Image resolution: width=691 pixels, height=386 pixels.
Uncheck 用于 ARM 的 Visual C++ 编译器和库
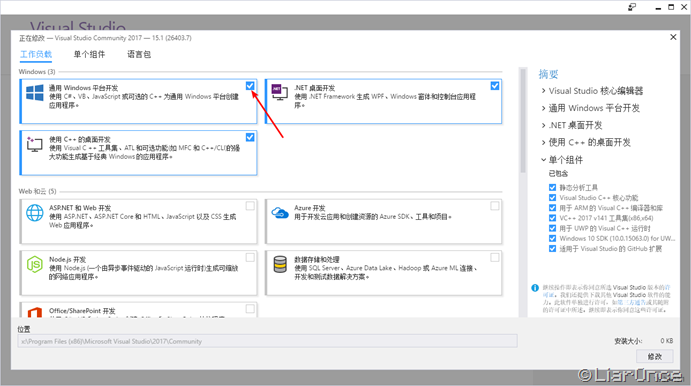click(x=552, y=208)
